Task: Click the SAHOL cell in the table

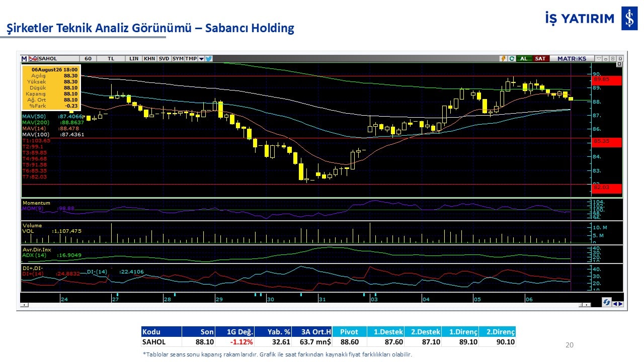Action: click(x=161, y=342)
